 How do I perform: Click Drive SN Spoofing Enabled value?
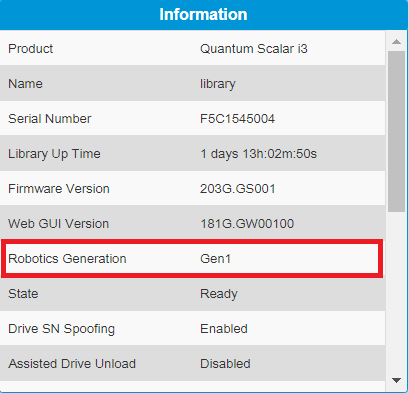point(224,329)
